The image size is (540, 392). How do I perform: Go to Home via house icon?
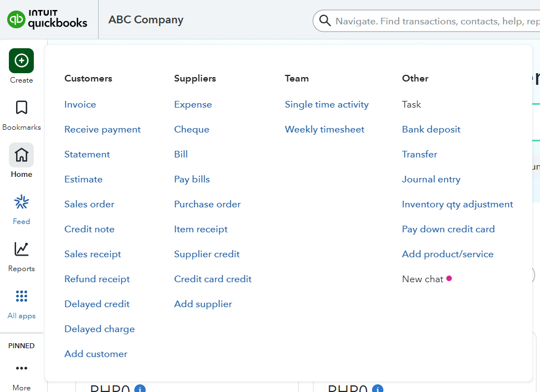[22, 155]
